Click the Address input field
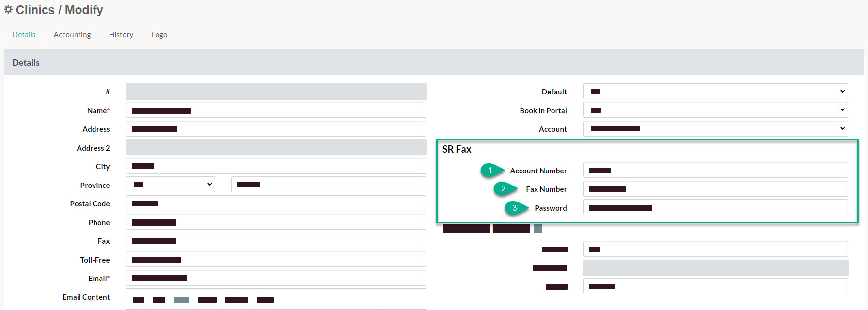Screen dimensions: 868x310 (x=276, y=129)
